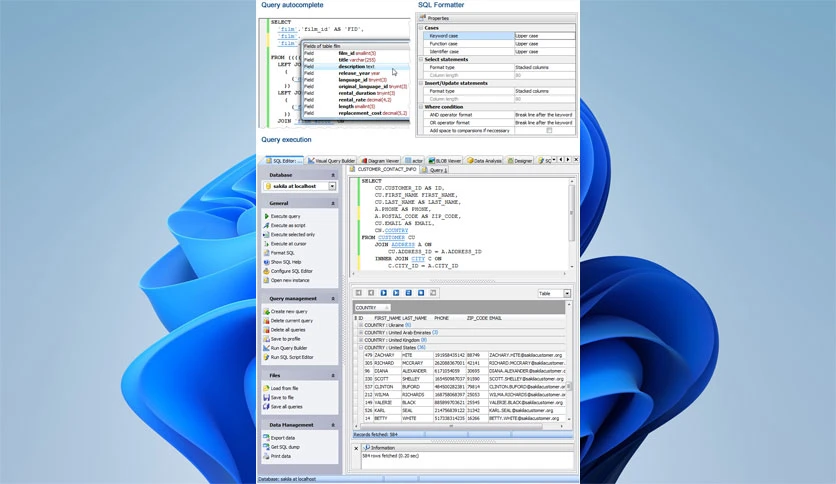Image resolution: width=836 pixels, height=484 pixels.
Task: Click the ADDRESS table link in SQL
Action: 403,244
